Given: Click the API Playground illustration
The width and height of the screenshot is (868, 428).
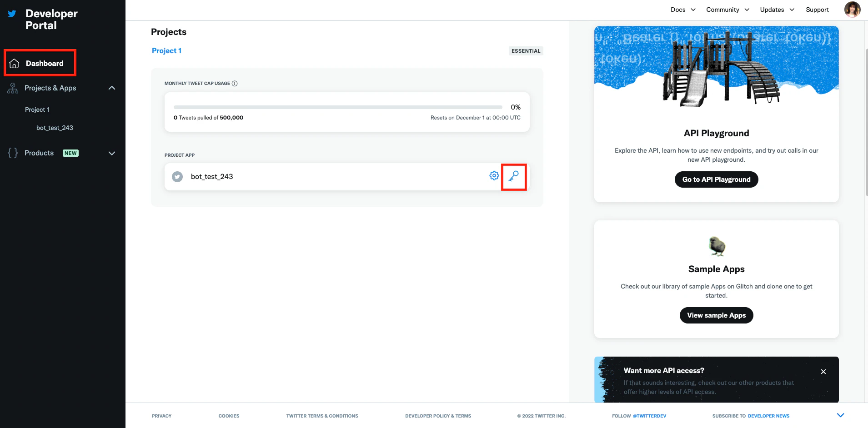Looking at the screenshot, I should point(716,67).
